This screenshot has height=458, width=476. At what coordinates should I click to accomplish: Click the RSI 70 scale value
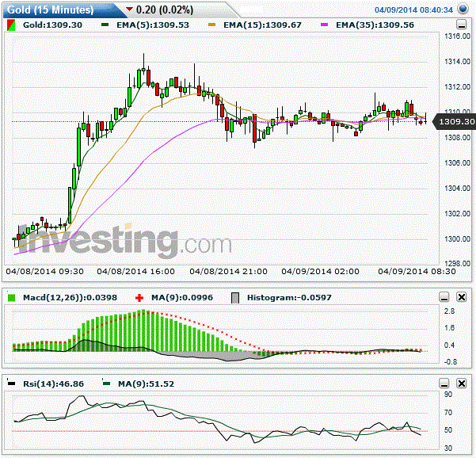click(448, 413)
